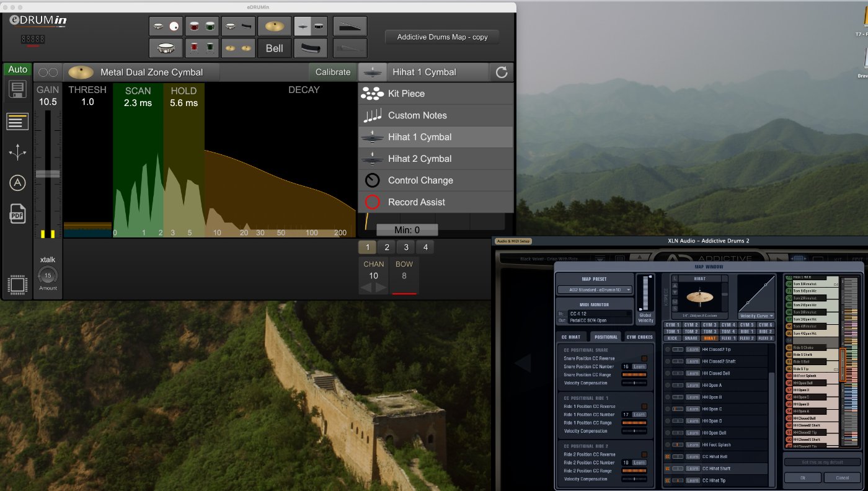Screen dimensions: 868x491
Task: Toggle the circle beside HH Open A
Action: point(668,385)
